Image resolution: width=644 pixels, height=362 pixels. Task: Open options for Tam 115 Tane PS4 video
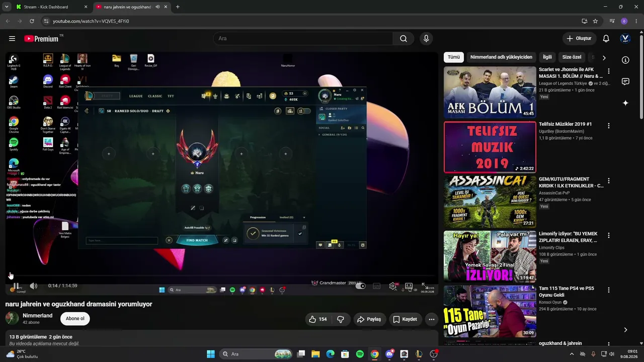609,290
